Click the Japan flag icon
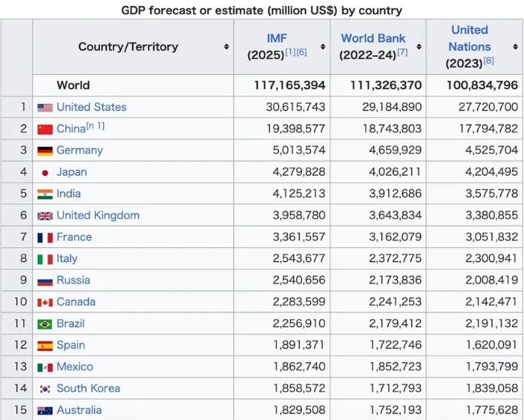Screen dimensions: 524x420 pyautogui.click(x=45, y=172)
